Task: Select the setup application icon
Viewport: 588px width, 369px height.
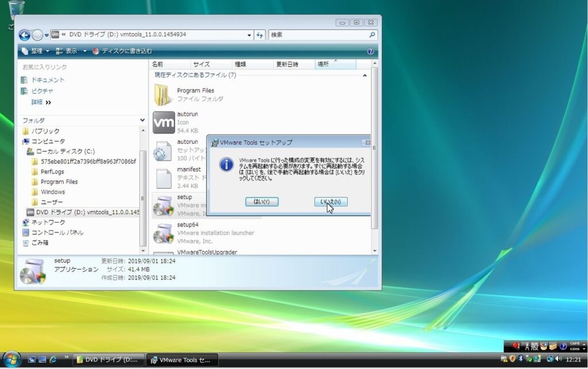Action: [164, 205]
